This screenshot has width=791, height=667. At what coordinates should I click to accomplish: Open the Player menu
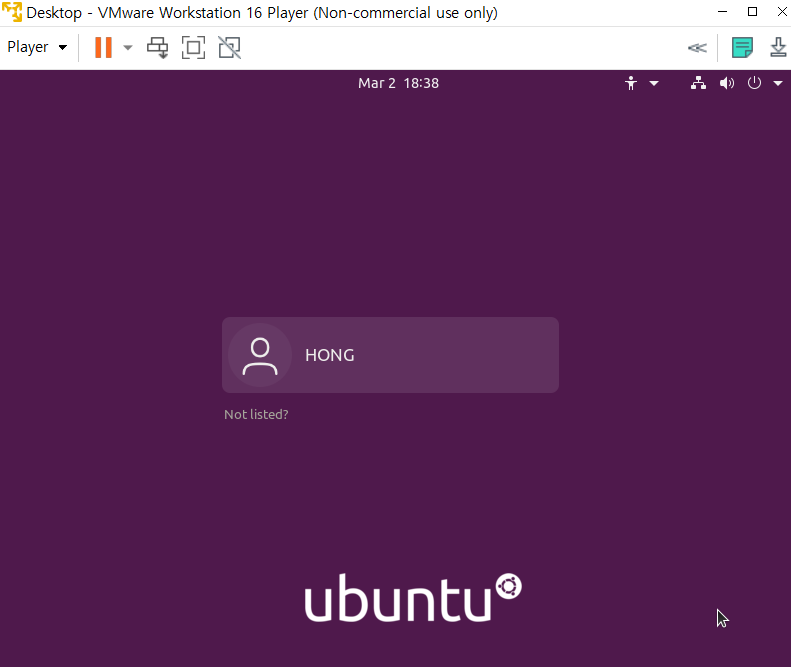pyautogui.click(x=37, y=47)
